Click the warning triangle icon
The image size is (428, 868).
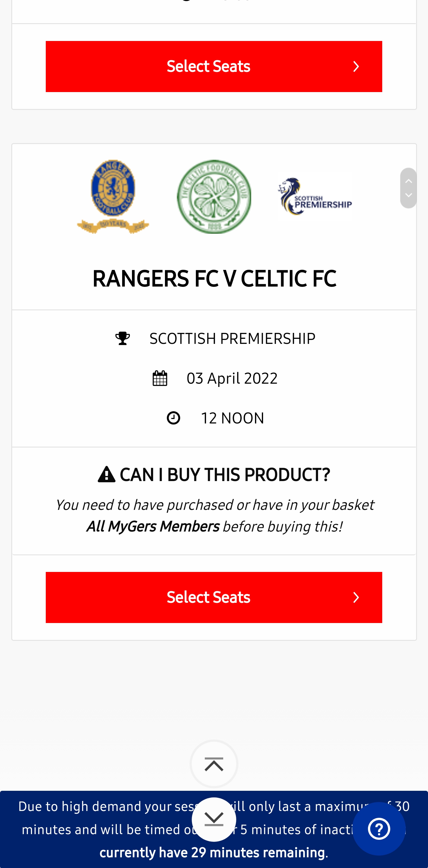(107, 475)
